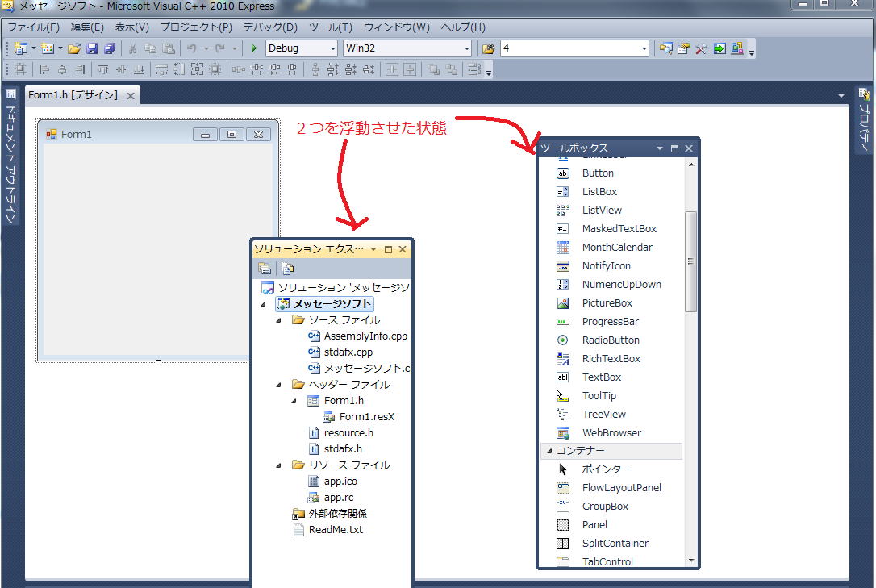Click the Save All icon in toolbar
Image resolution: width=876 pixels, height=588 pixels.
click(109, 48)
